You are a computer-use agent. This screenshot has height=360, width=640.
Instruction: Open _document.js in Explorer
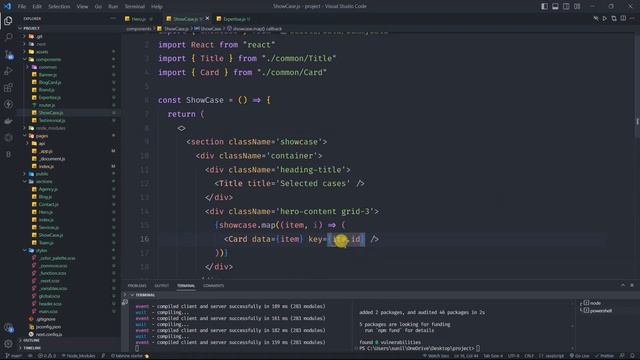[68, 159]
